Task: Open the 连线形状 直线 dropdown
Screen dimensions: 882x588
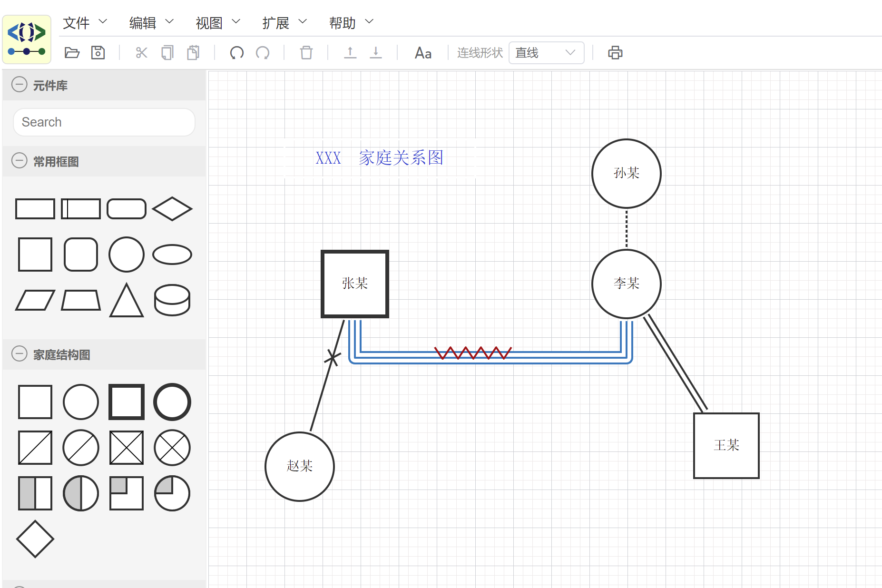Action: [x=546, y=53]
